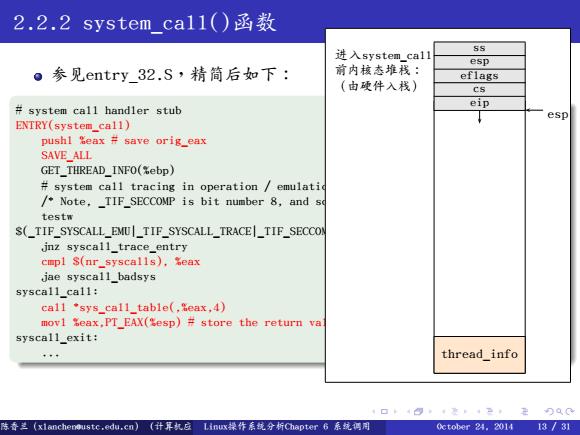Click the search magnifier navigation symbol

tap(560, 412)
